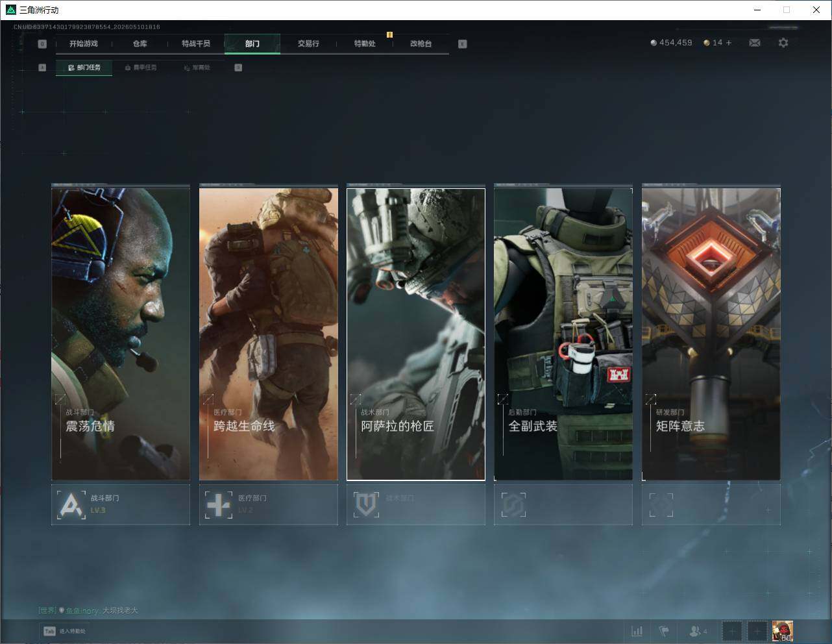The image size is (832, 644).
Task: Click the yellow notification badge above 特勤处
Action: [389, 34]
